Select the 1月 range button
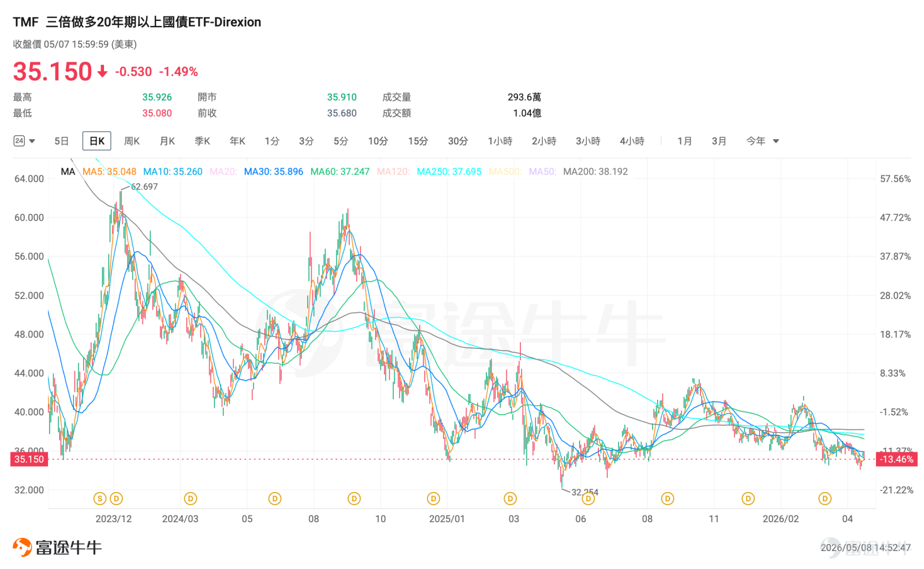 click(x=684, y=141)
